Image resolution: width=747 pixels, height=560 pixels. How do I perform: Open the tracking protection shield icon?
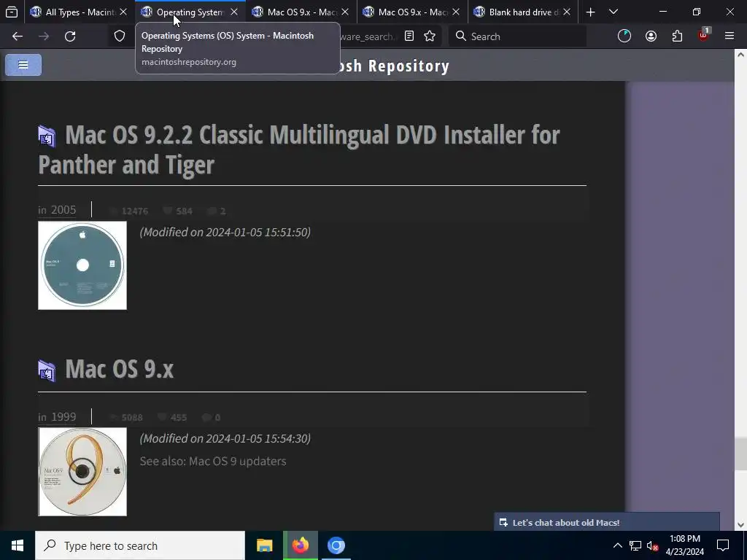119,36
